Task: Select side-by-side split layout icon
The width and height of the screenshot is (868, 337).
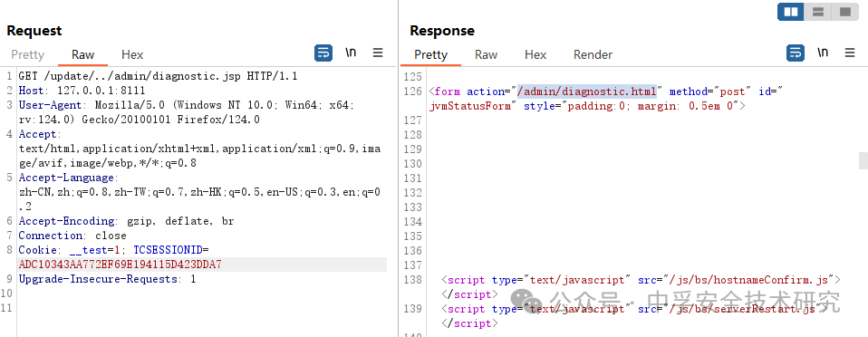Action: 790,12
